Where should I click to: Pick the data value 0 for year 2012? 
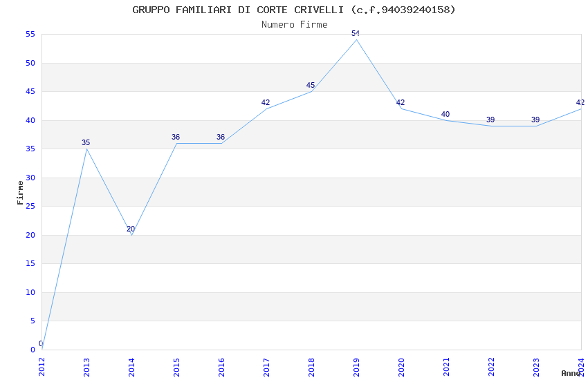pyautogui.click(x=41, y=343)
